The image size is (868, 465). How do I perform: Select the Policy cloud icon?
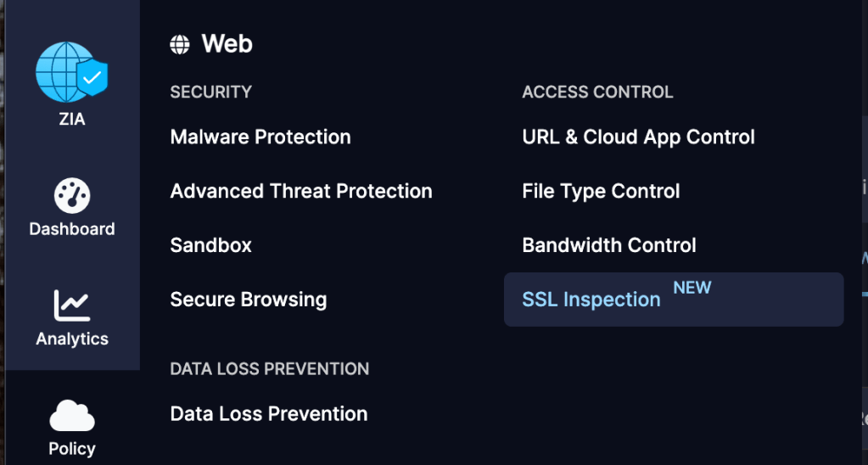pos(72,416)
